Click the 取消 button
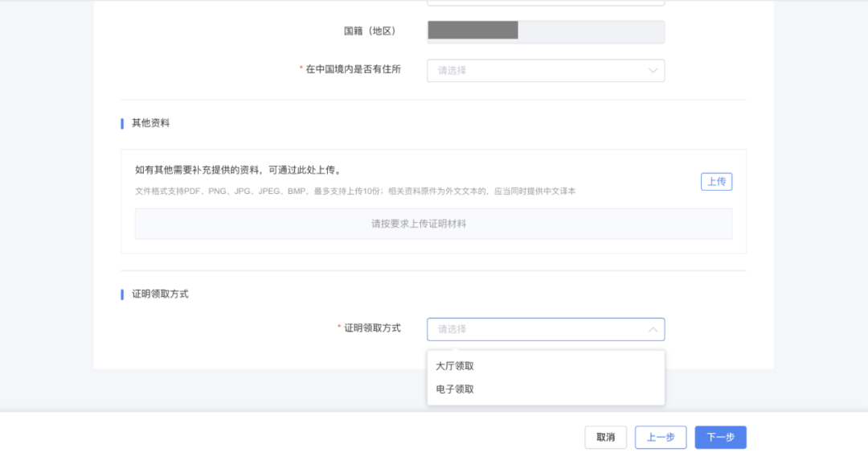The width and height of the screenshot is (868, 457). (605, 438)
